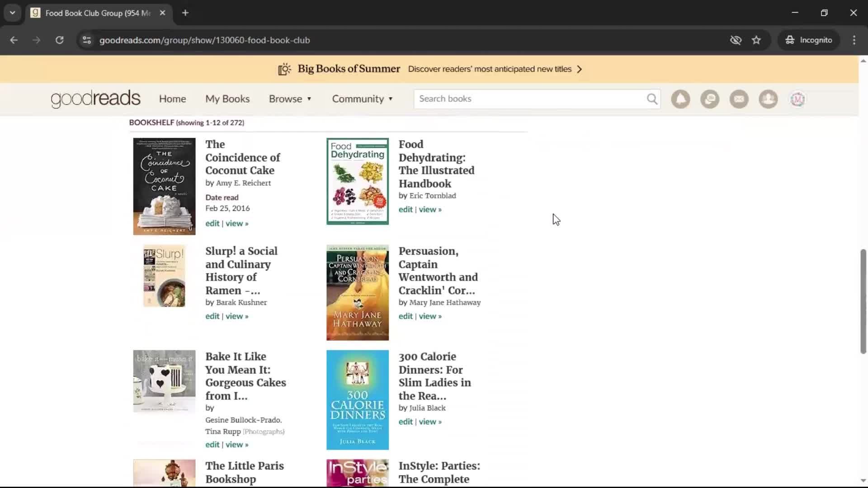
Task: Reload the page
Action: pos(59,40)
